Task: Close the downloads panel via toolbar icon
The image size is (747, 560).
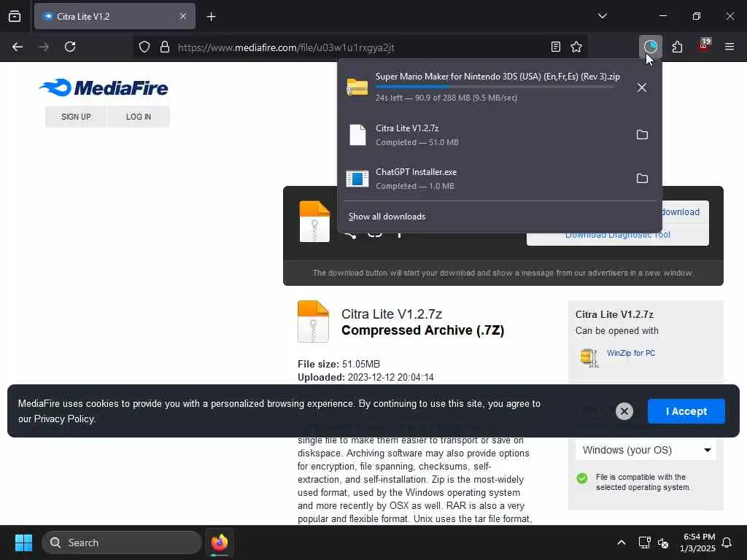Action: 650,47
